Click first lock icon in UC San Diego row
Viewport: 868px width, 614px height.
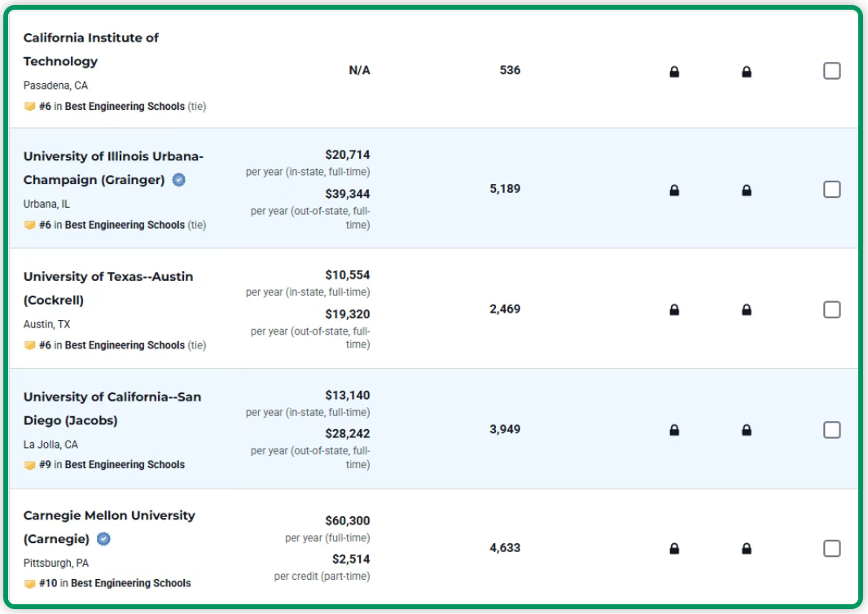click(x=674, y=430)
